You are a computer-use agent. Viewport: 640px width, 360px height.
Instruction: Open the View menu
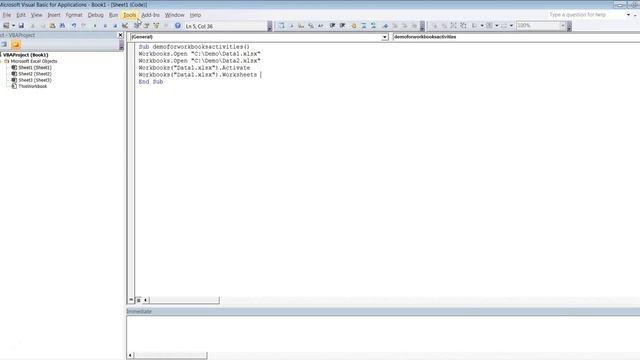(36, 15)
